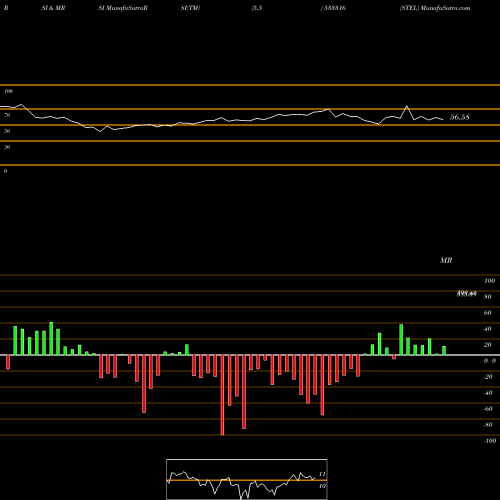The height and width of the screenshot is (500, 500).
Task: Click the MR label above histogram
Action: point(446,260)
